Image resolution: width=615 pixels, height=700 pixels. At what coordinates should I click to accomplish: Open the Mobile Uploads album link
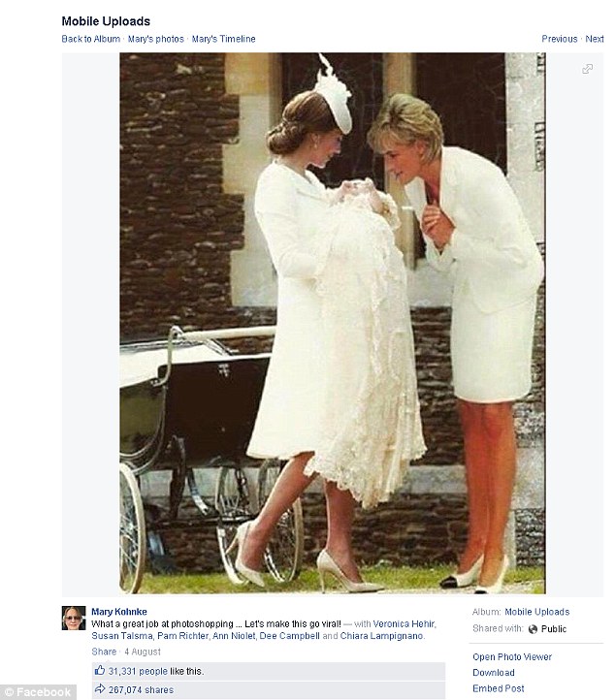tap(536, 612)
